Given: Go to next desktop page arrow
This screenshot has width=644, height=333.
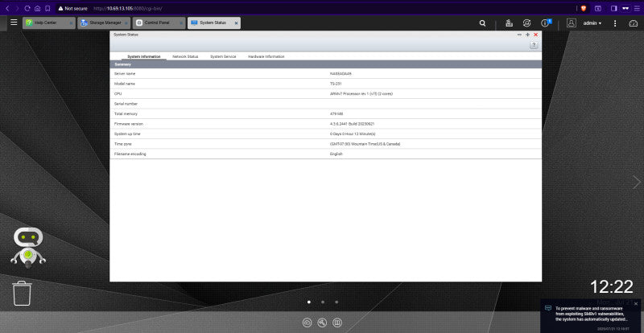Looking at the screenshot, I should [x=636, y=182].
